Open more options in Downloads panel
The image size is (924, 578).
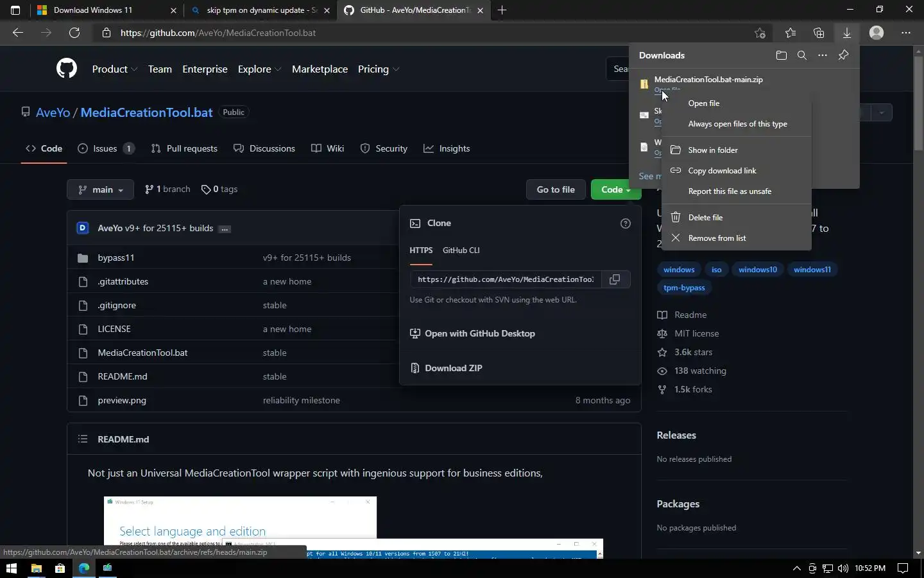tap(822, 55)
